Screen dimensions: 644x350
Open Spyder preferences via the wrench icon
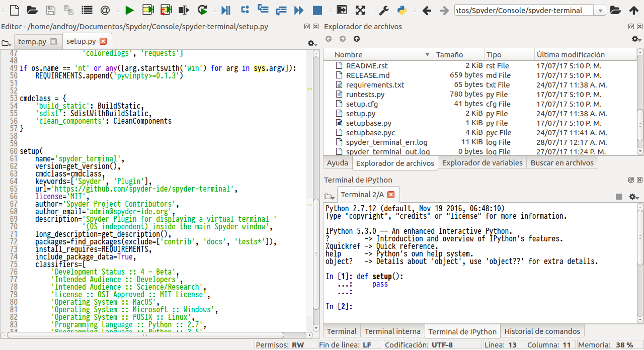384,10
